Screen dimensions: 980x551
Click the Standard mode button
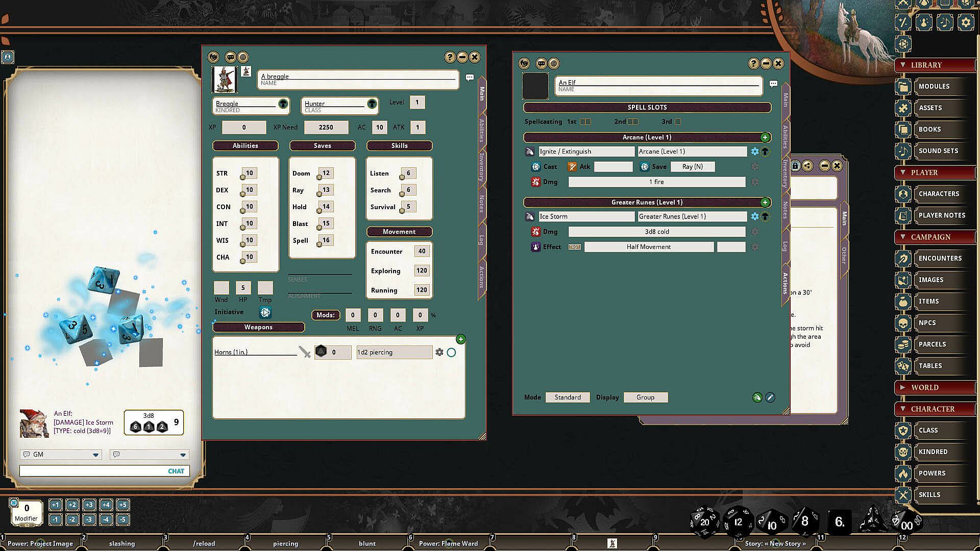click(568, 397)
